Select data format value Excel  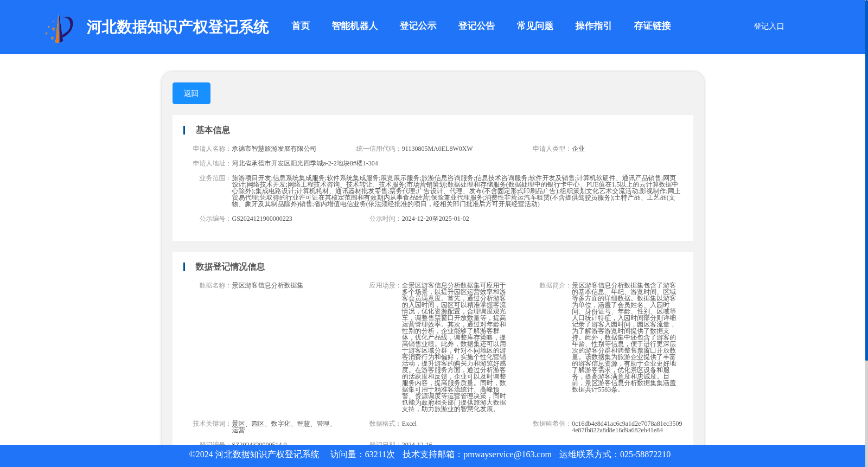coord(409,424)
